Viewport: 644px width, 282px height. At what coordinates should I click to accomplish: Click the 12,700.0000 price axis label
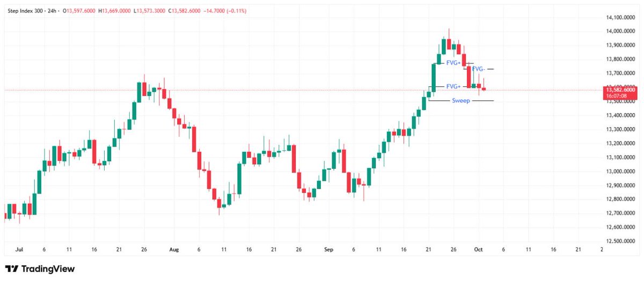621,213
